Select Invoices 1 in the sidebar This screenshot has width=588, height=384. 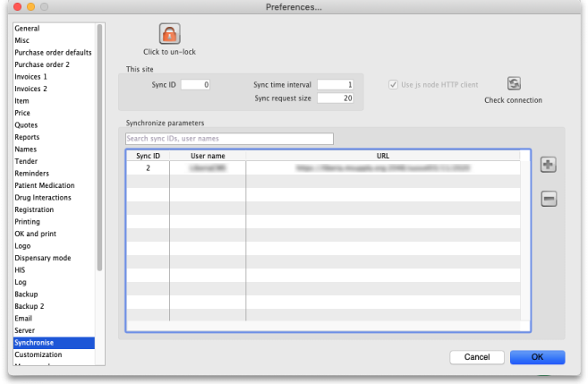(x=30, y=77)
